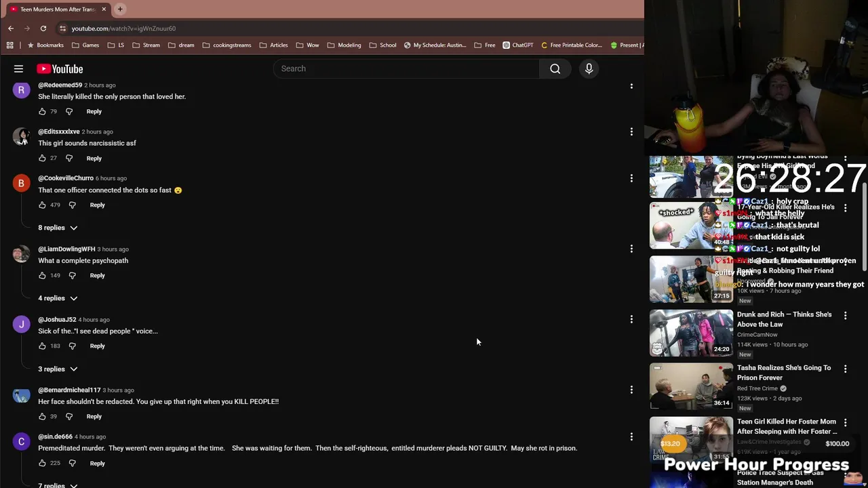Reply to @CookevilleChurro comment
This screenshot has width=868, height=488.
(97, 205)
